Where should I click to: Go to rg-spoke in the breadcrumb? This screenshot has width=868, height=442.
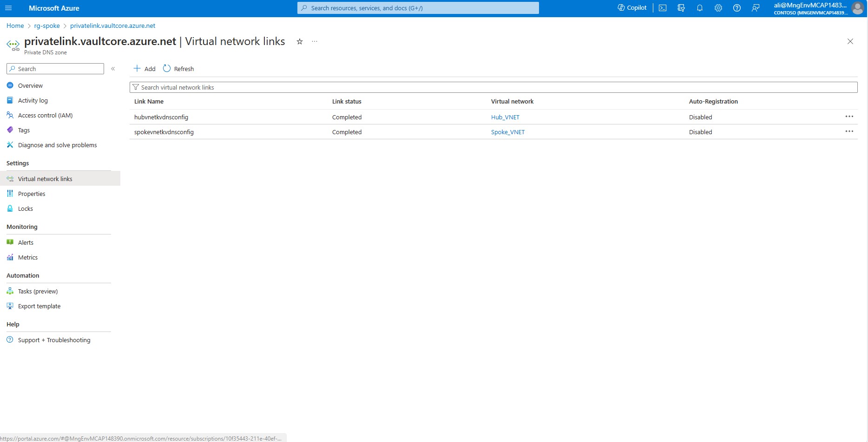[47, 26]
